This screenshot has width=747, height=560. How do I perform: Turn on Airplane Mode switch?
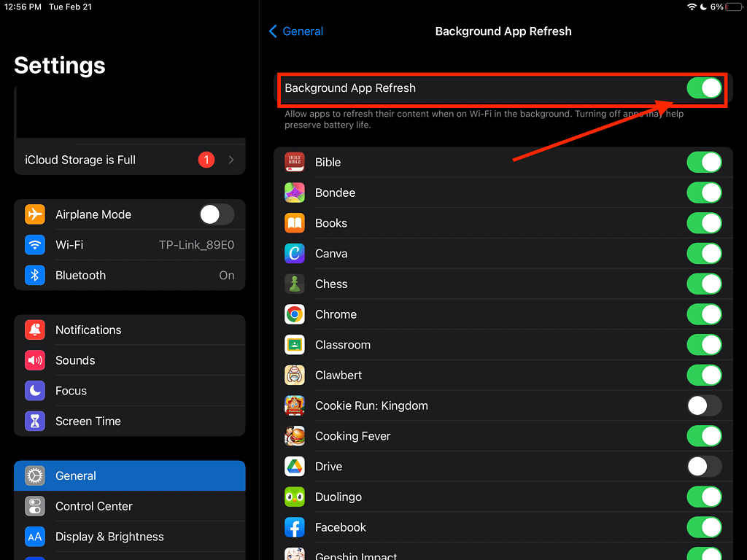217,214
